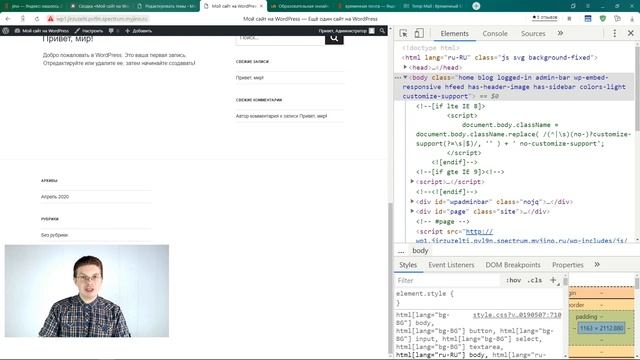Expand the collapsed script element node

point(412,182)
